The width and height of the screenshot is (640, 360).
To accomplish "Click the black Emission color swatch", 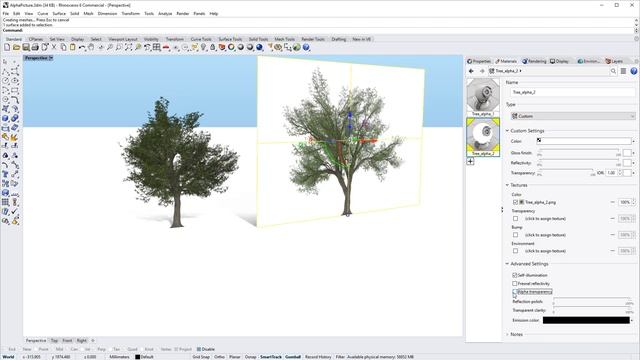I will (586, 320).
